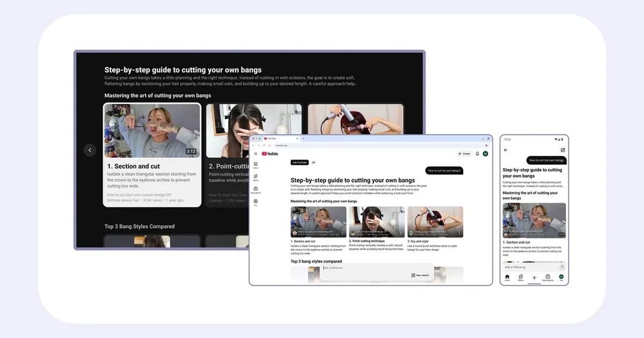The height and width of the screenshot is (338, 644).
Task: Open Shorts in the desktop YouTube sidebar
Action: [x=255, y=177]
